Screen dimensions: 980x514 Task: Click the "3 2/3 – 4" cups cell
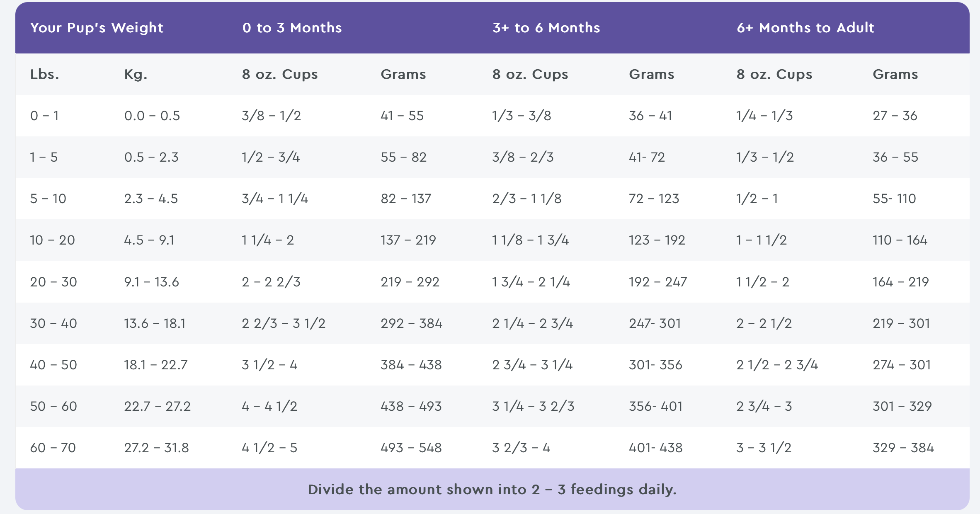click(521, 448)
